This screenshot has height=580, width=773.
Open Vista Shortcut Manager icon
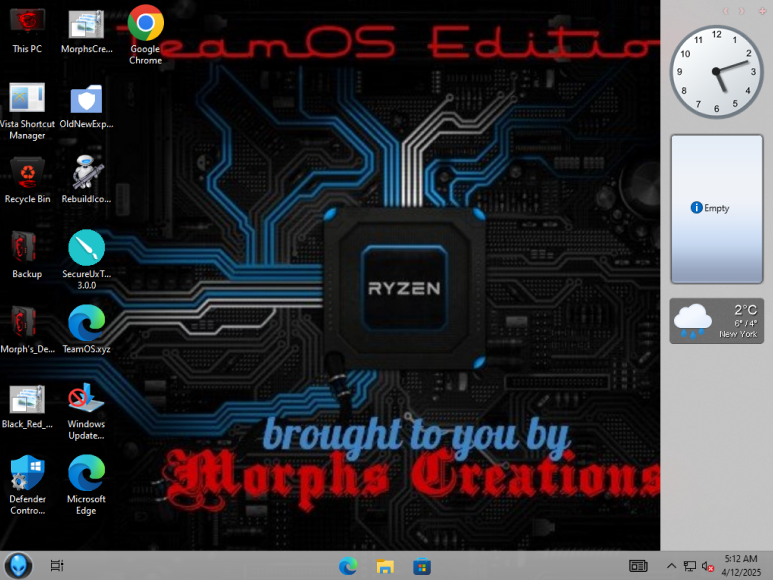point(27,111)
